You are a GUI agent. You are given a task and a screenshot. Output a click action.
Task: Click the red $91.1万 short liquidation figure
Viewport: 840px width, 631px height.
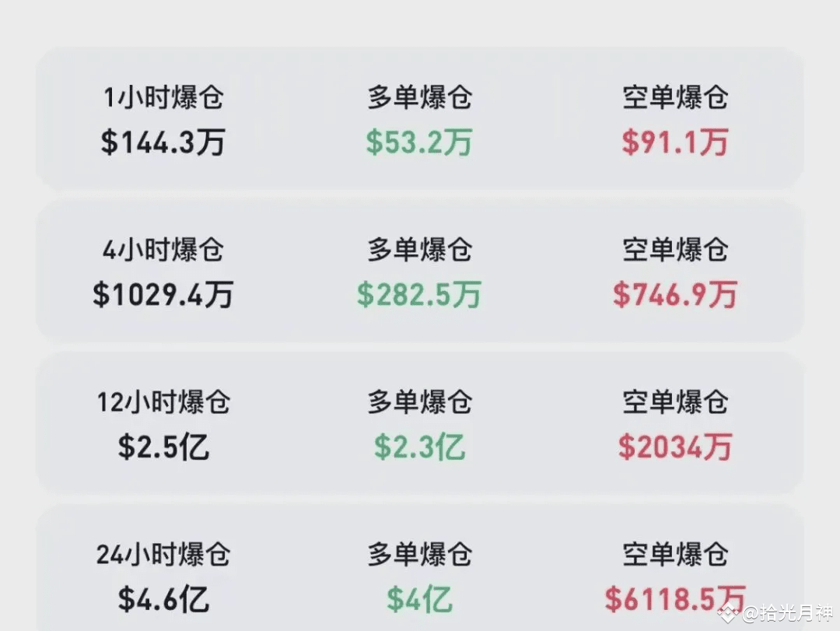(x=675, y=143)
